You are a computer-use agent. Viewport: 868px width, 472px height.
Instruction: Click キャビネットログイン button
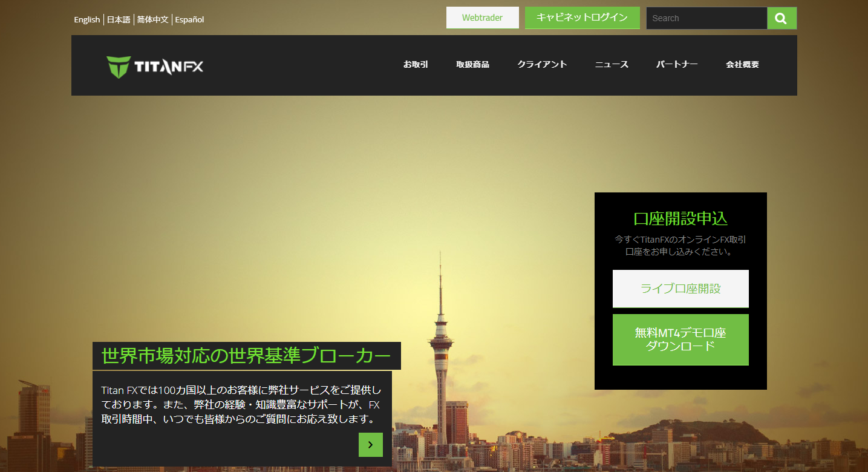582,18
